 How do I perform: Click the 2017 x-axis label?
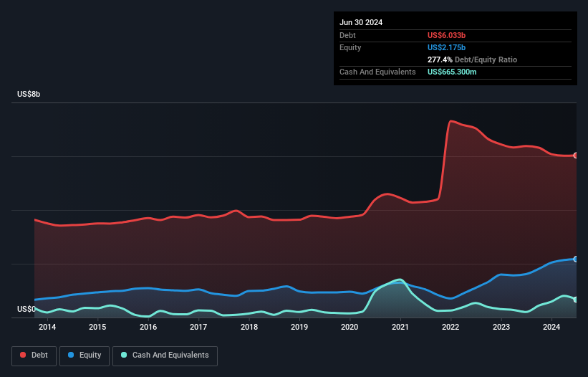[x=198, y=327]
